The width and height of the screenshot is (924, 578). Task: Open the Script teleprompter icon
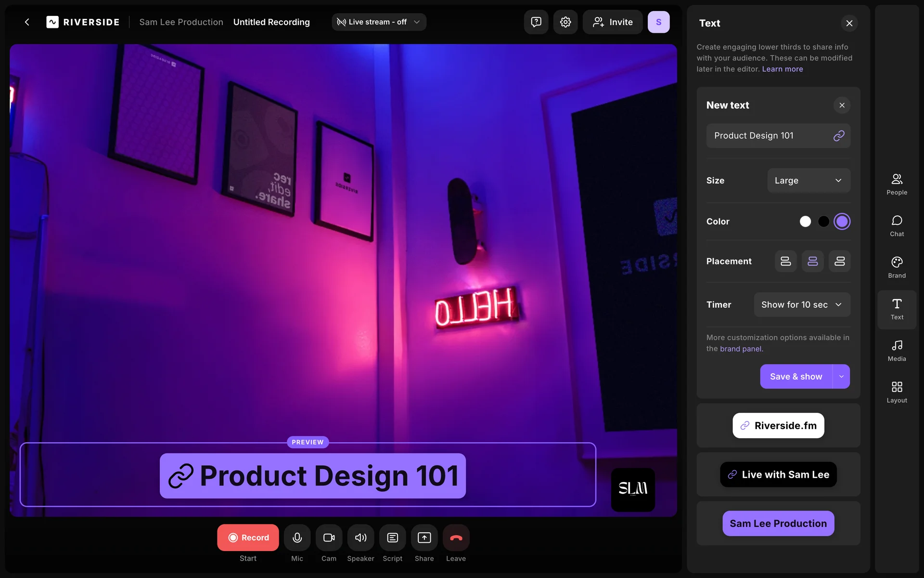392,538
